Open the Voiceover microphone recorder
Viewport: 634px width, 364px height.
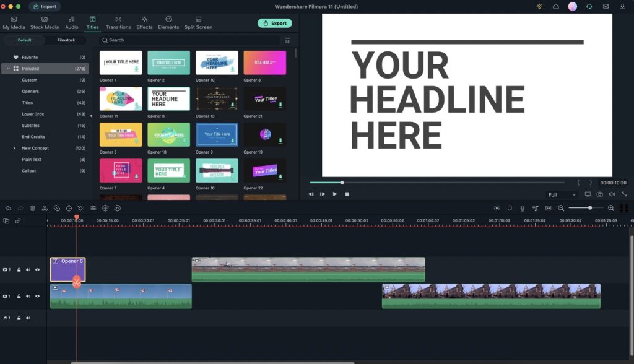[522, 208]
